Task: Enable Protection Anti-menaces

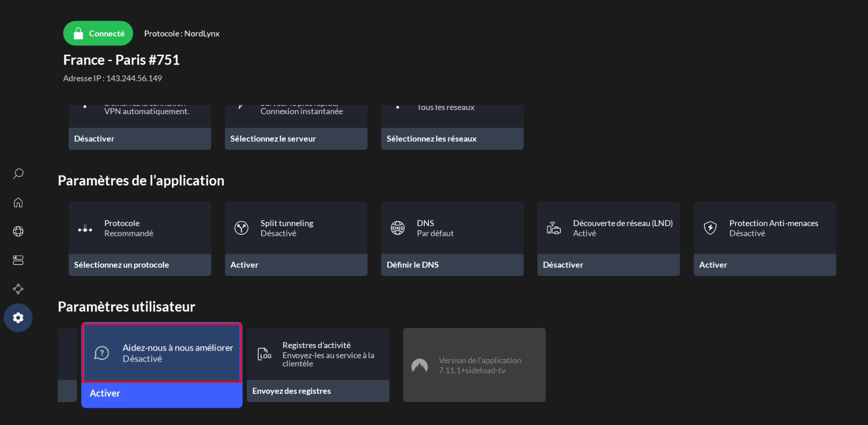Action: coord(764,265)
